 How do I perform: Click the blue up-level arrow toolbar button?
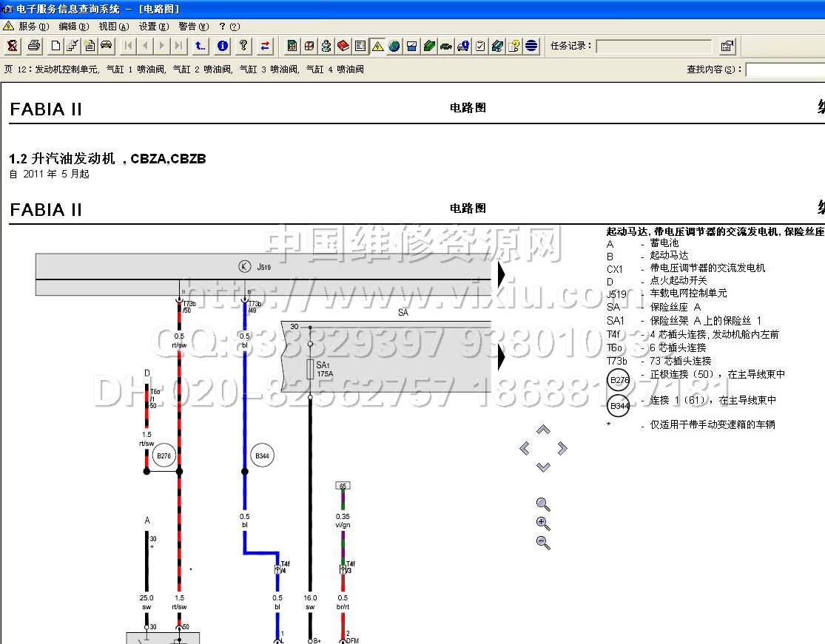tap(201, 46)
